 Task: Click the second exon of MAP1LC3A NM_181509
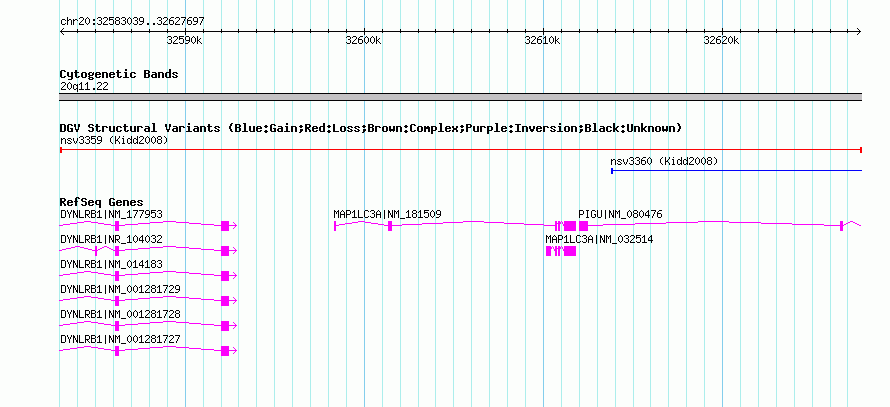click(390, 226)
